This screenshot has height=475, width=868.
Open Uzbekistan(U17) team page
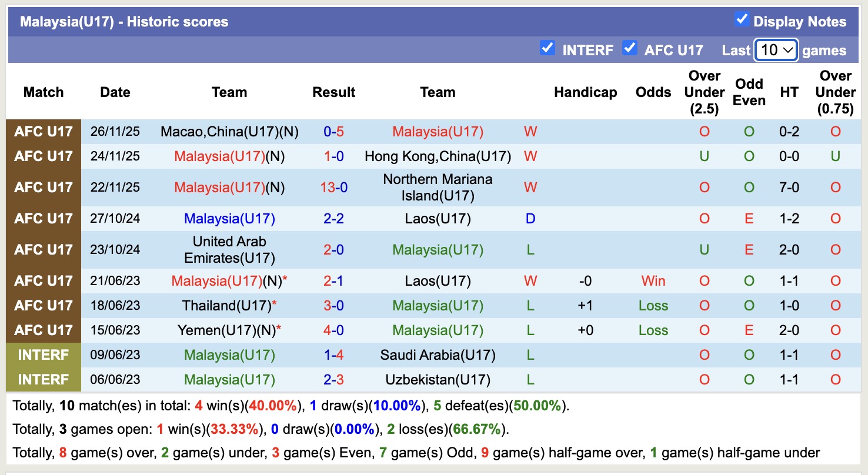point(438,380)
